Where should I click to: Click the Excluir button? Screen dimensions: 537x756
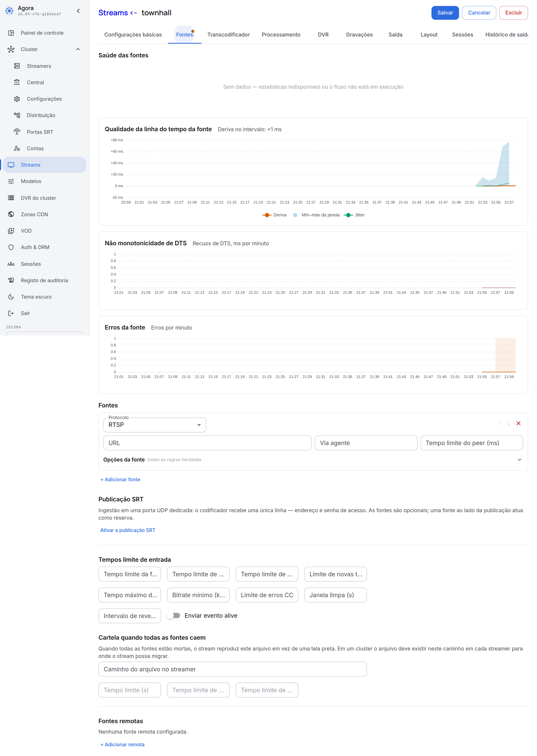coord(513,13)
